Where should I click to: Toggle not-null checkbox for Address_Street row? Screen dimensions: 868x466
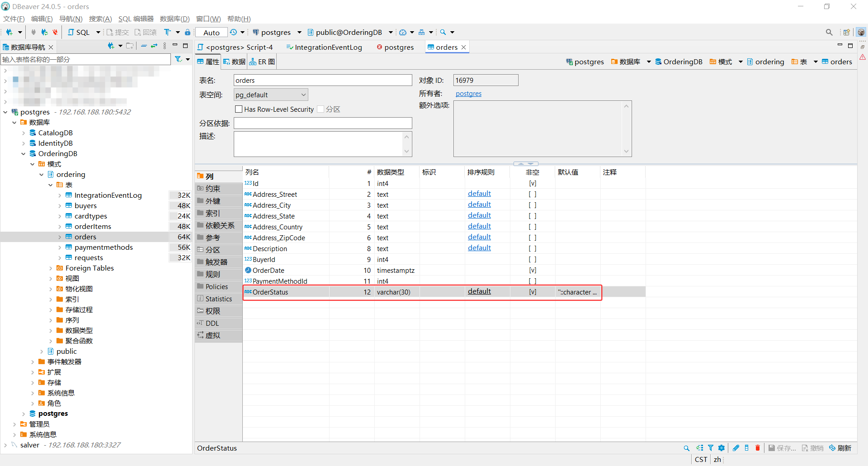[x=533, y=194]
